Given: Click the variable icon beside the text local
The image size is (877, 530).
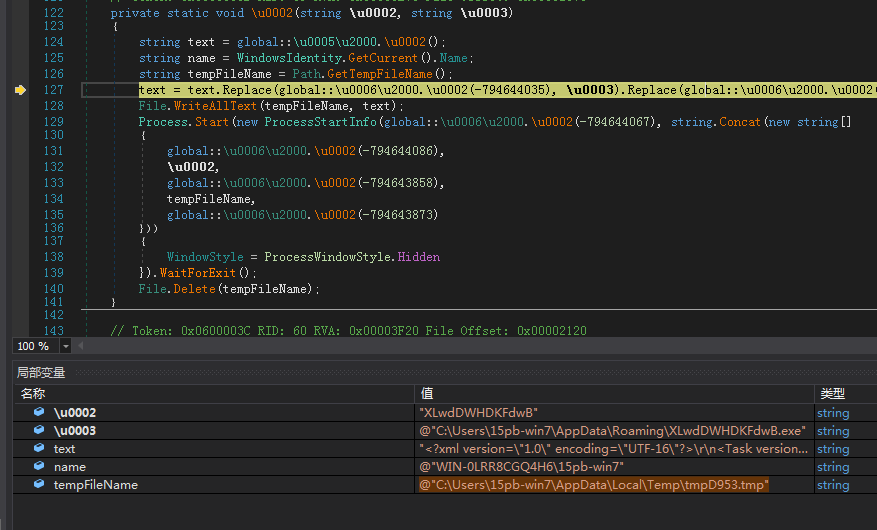Looking at the screenshot, I should point(39,448).
